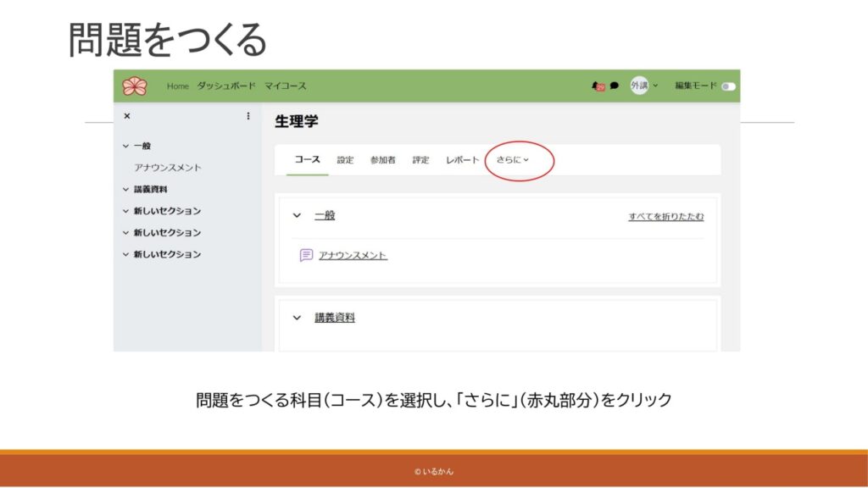Collapse the 講義資料 section in main content
Viewport: 868px width, 488px height.
pyautogui.click(x=297, y=318)
